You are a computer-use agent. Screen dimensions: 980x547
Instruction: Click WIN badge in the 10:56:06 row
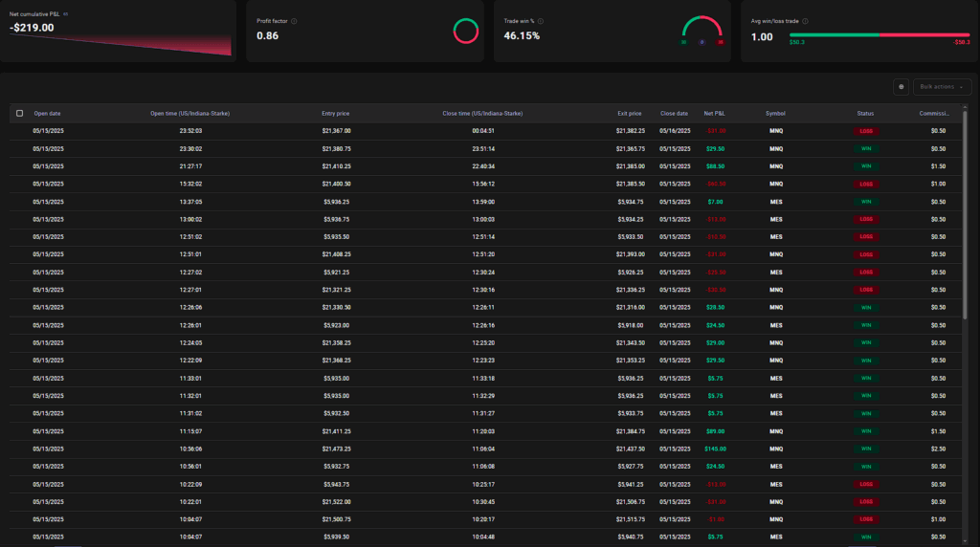click(865, 449)
